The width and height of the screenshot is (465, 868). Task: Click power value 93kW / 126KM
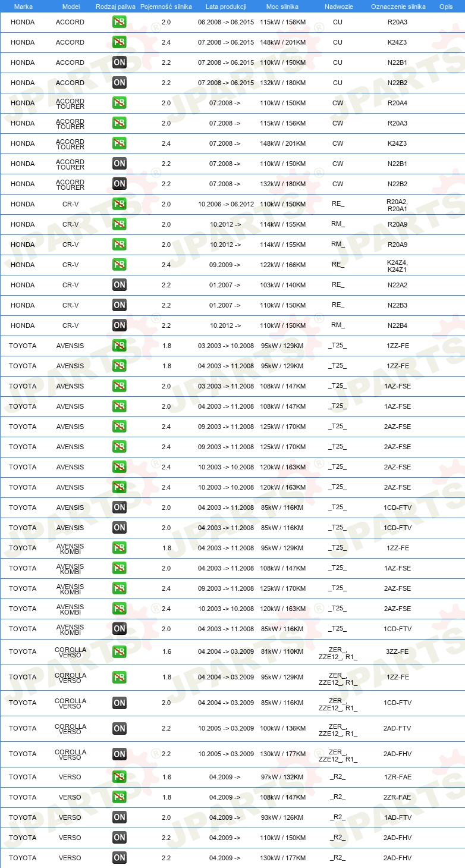pyautogui.click(x=282, y=817)
